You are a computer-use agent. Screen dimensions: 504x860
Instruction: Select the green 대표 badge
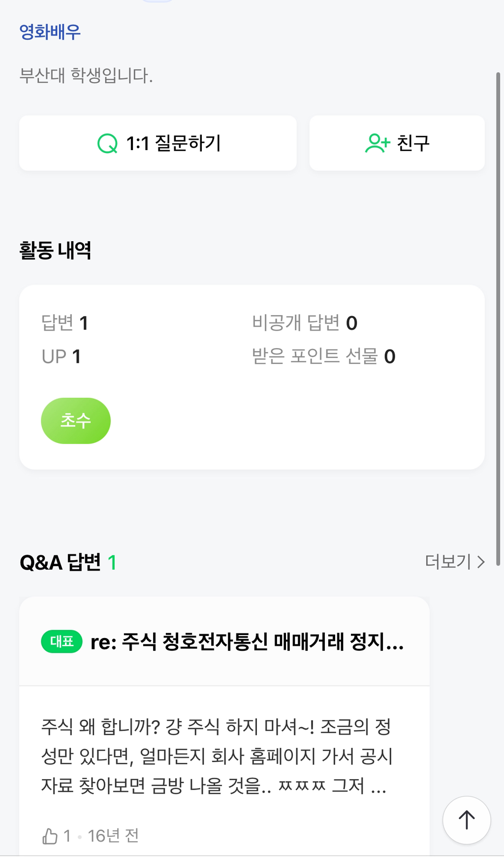pos(62,641)
